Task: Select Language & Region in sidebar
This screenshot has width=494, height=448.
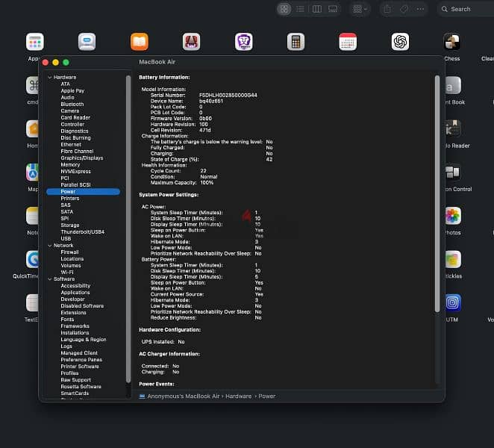Action: (x=84, y=340)
